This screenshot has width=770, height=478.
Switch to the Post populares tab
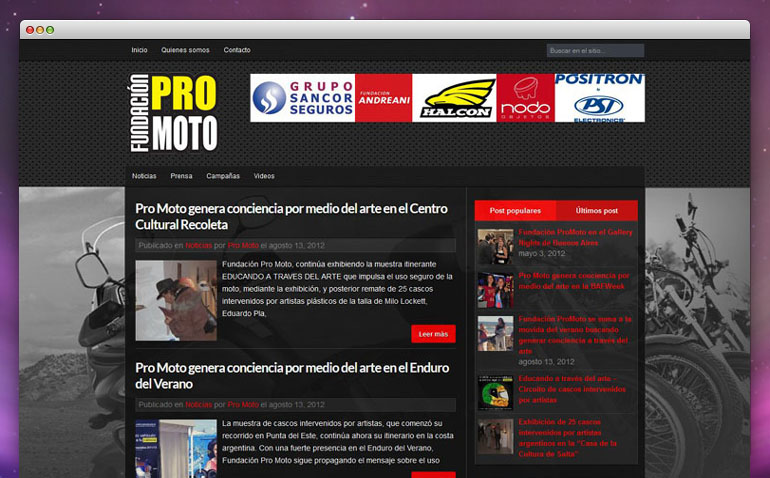pos(515,210)
